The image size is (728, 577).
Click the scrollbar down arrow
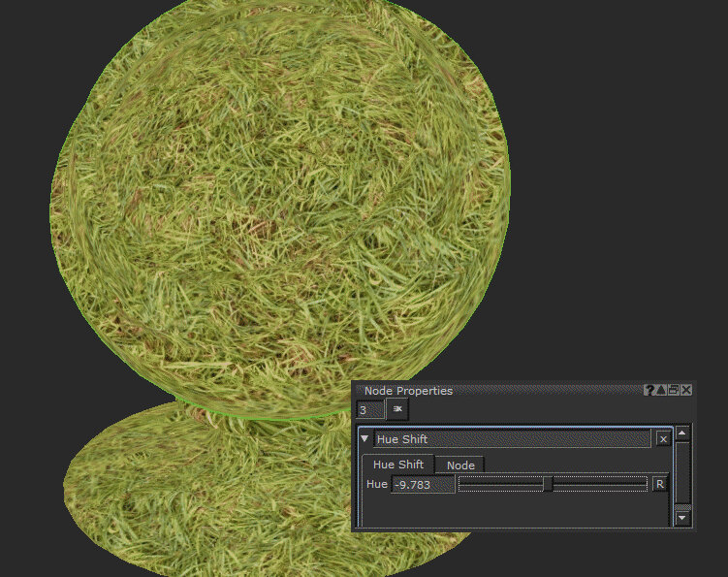[682, 519]
